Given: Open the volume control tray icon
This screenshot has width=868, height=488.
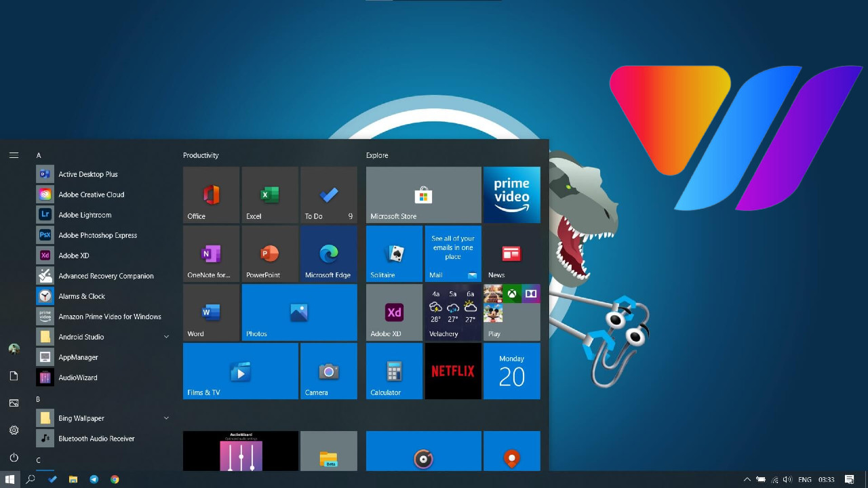Looking at the screenshot, I should [787, 479].
